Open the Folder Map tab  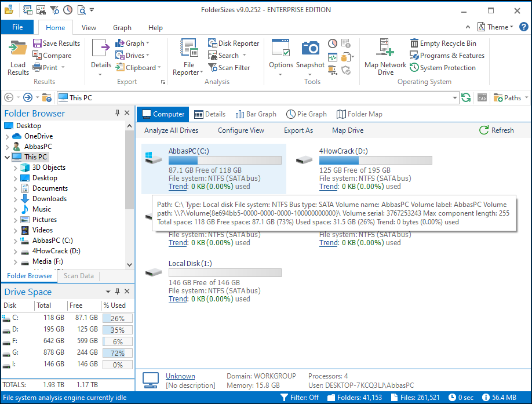tap(359, 114)
